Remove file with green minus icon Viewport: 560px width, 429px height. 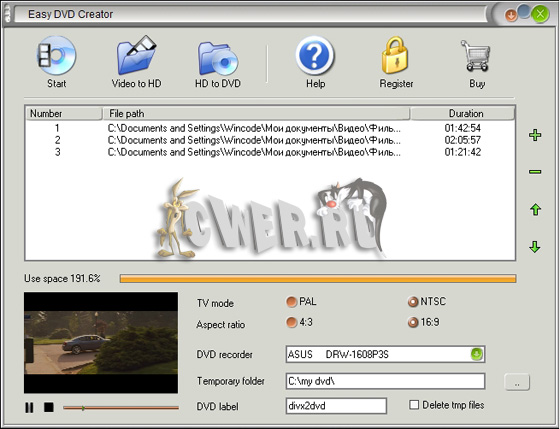click(x=535, y=172)
